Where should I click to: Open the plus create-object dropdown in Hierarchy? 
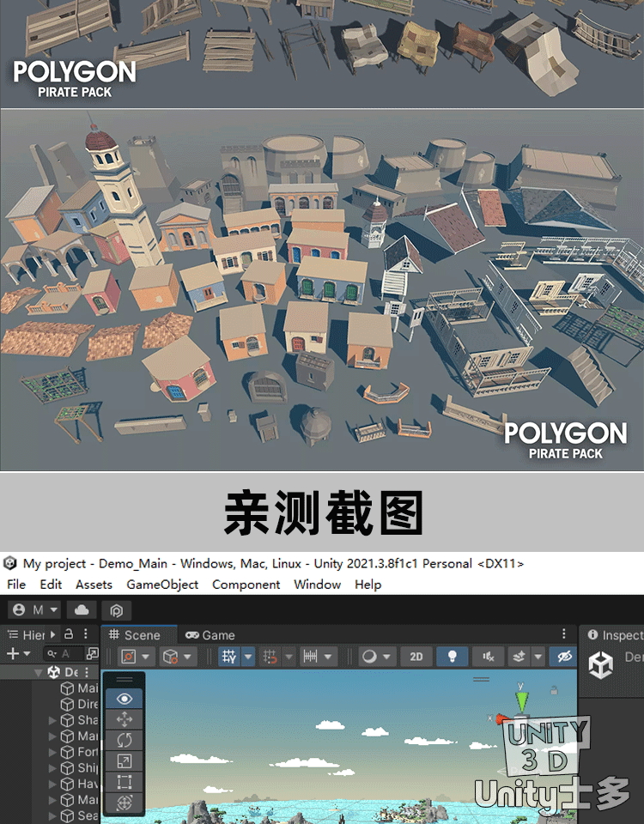pyautogui.click(x=18, y=654)
